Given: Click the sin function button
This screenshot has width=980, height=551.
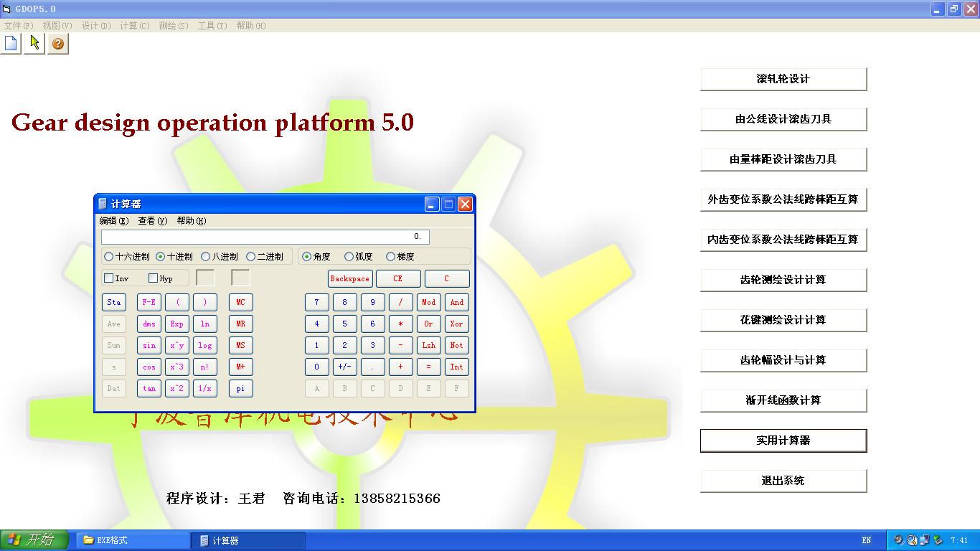Looking at the screenshot, I should click(149, 345).
